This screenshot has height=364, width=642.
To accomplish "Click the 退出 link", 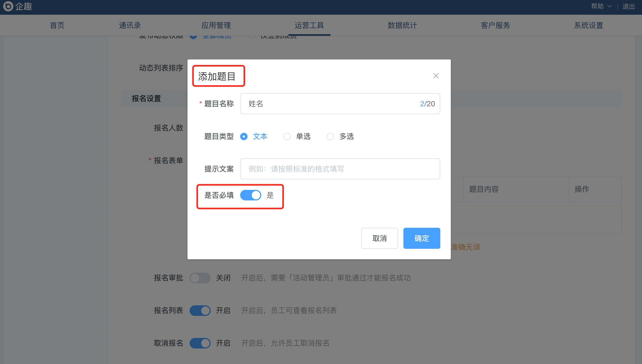I will 629,6.
